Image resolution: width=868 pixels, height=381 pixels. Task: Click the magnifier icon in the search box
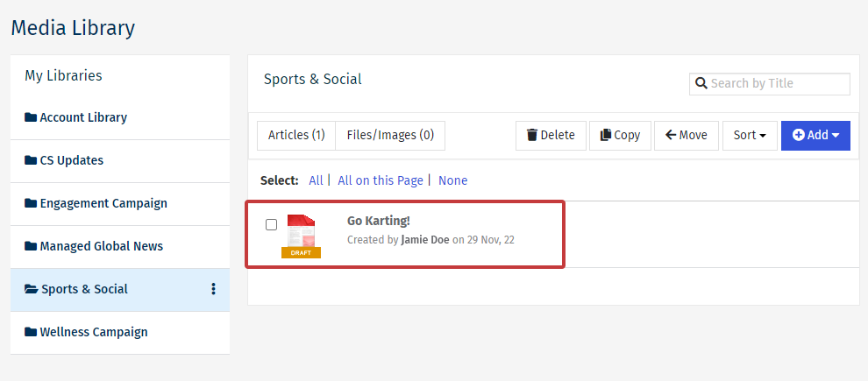[x=701, y=84]
